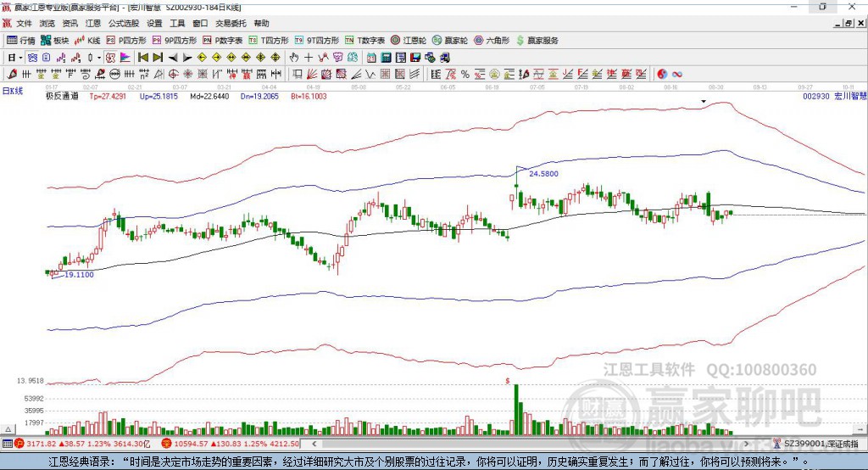The width and height of the screenshot is (868, 470).
Task: Click the tall volume spike bar
Action: tap(516, 410)
